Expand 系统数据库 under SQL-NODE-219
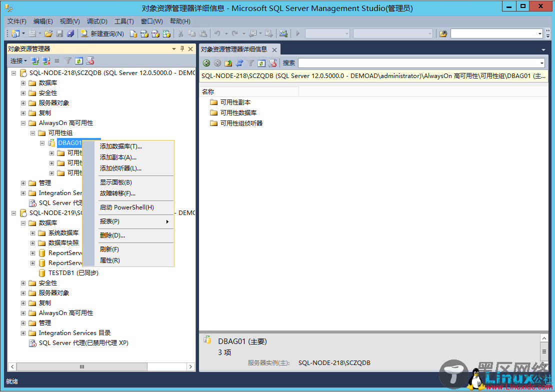This screenshot has height=392, width=555. (32, 233)
